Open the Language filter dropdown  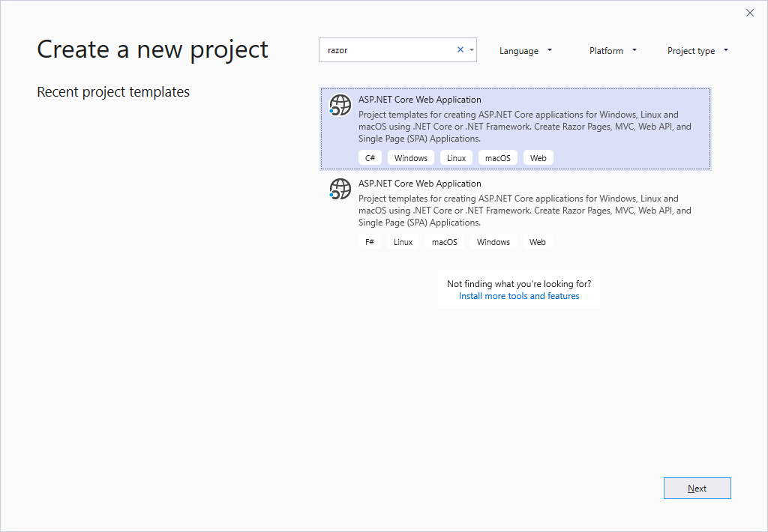(526, 50)
